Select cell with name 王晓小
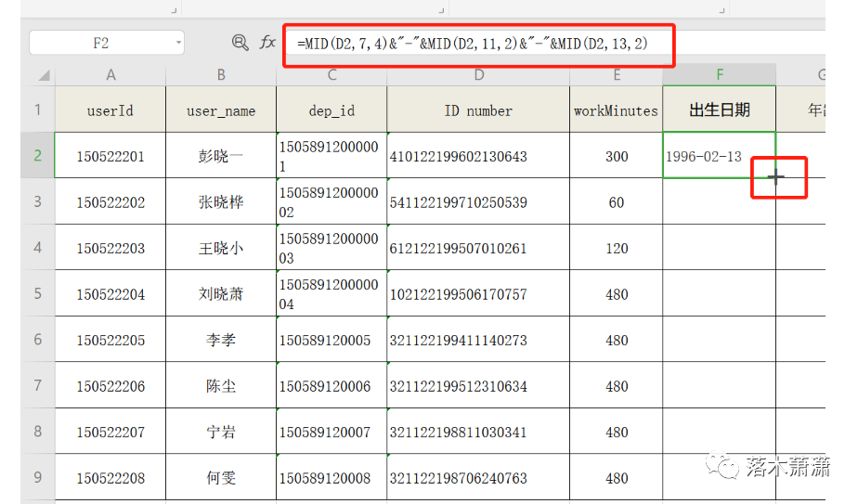Viewport: 858px width, 504px height. [221, 248]
